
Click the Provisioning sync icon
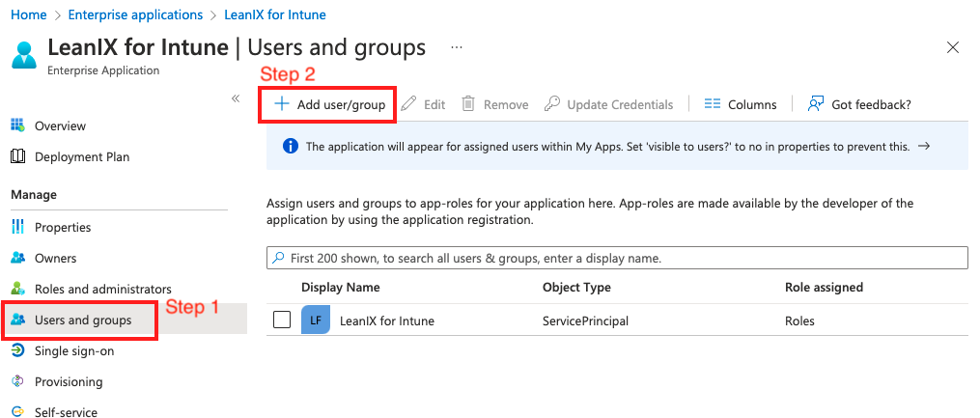pos(17,381)
